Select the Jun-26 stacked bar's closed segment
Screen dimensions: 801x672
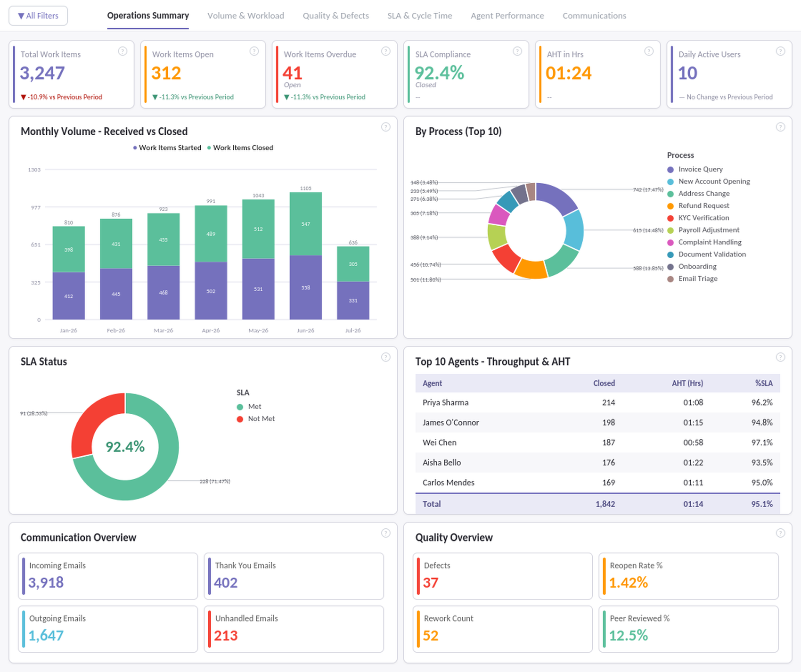point(306,224)
